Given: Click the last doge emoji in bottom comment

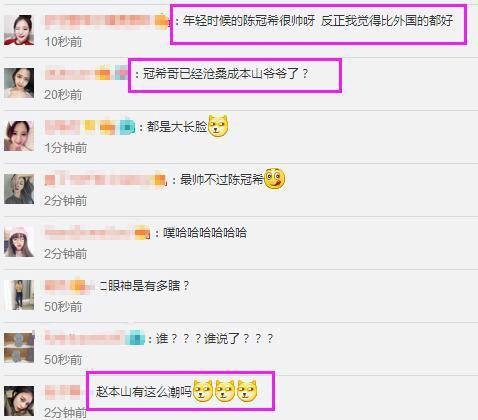Looking at the screenshot, I should click(x=247, y=391).
